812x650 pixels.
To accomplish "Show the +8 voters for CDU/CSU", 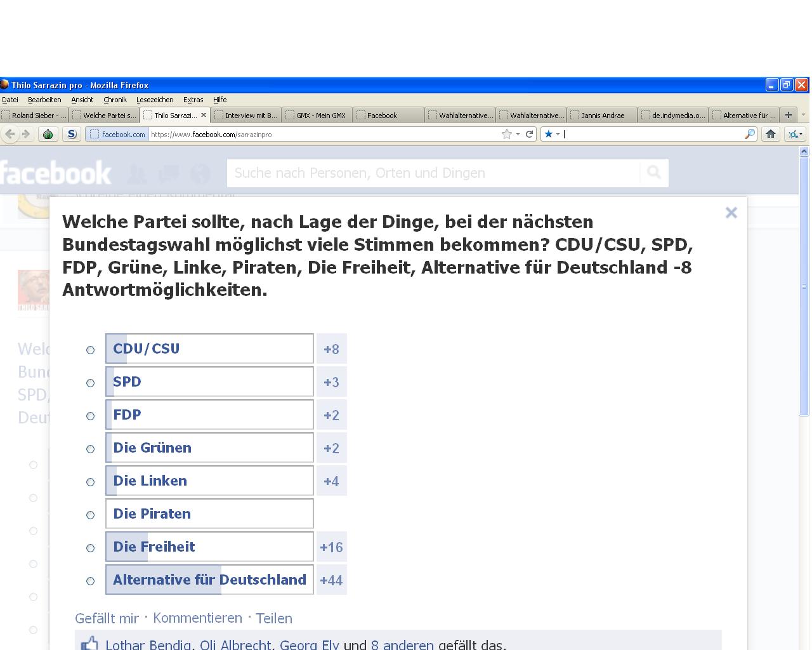I will pos(331,349).
